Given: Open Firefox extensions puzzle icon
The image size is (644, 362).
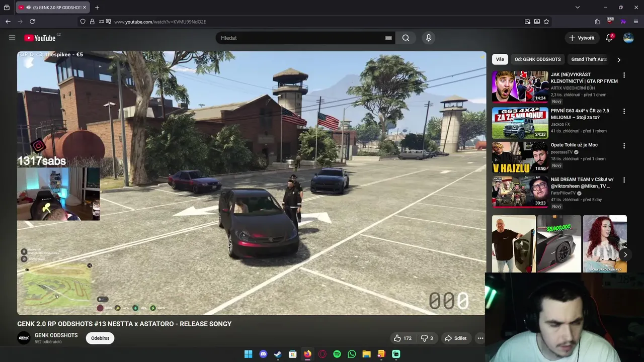Looking at the screenshot, I should [x=597, y=22].
